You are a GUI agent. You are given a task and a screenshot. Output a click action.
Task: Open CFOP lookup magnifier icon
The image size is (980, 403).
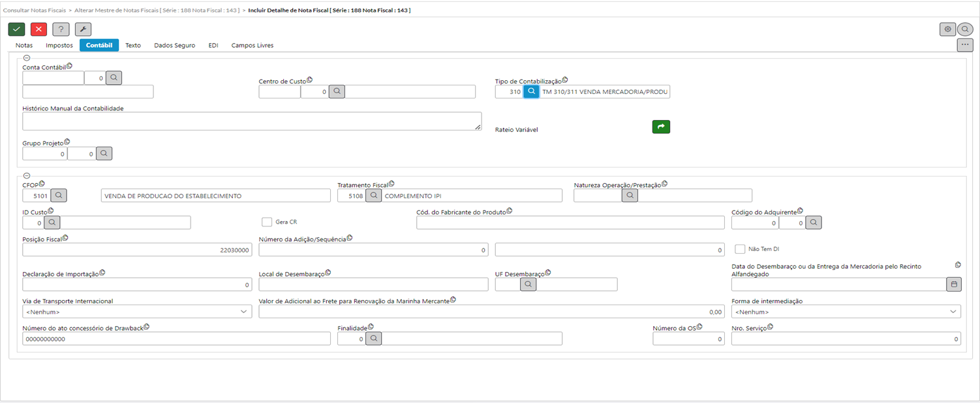click(x=59, y=195)
